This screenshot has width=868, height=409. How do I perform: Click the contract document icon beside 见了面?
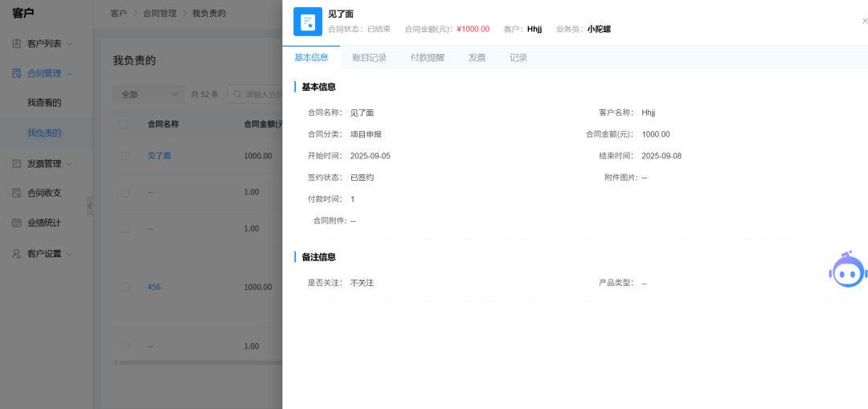pos(307,22)
